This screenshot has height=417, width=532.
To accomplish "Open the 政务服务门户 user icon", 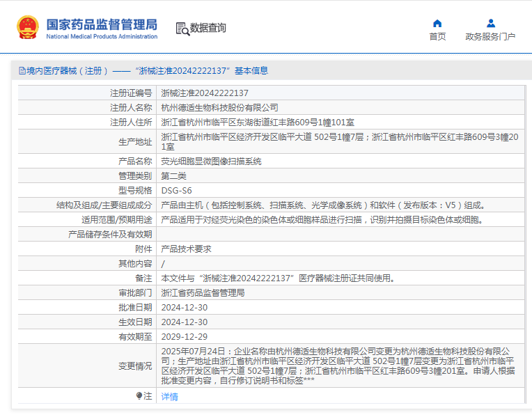I will point(491,24).
